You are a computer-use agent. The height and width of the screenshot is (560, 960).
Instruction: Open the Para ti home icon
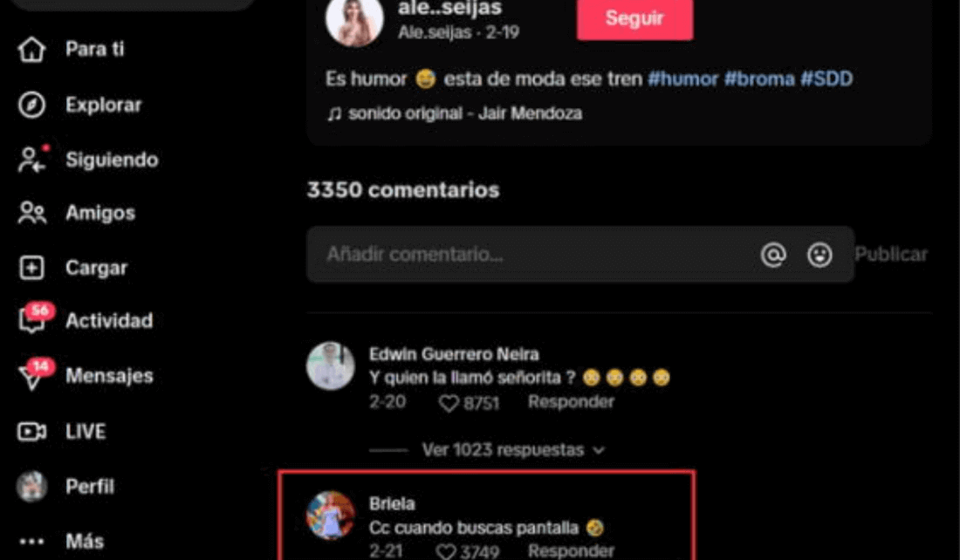click(31, 50)
